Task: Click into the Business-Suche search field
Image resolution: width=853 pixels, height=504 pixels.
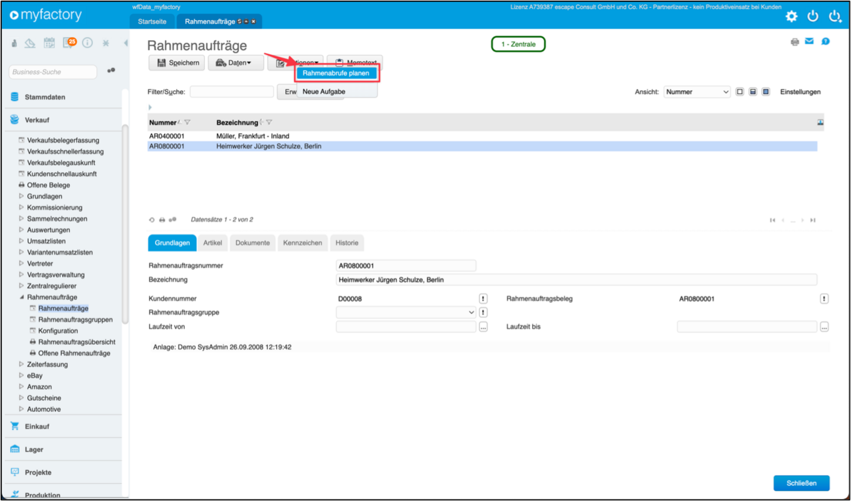Action: click(x=53, y=72)
